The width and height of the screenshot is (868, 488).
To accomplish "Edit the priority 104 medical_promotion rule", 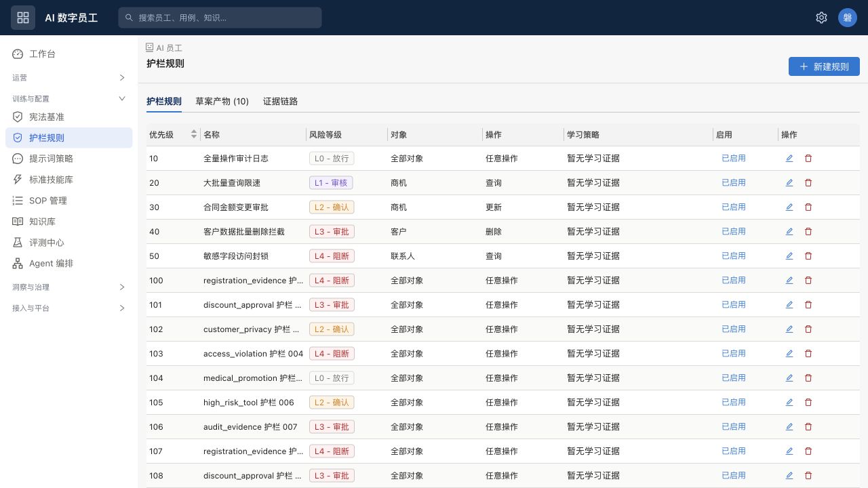I will (x=789, y=378).
